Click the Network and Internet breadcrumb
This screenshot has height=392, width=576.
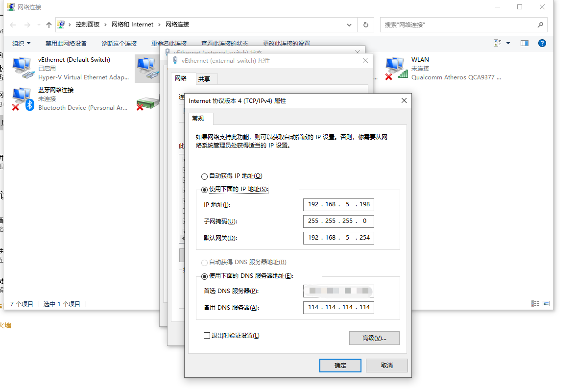click(132, 24)
